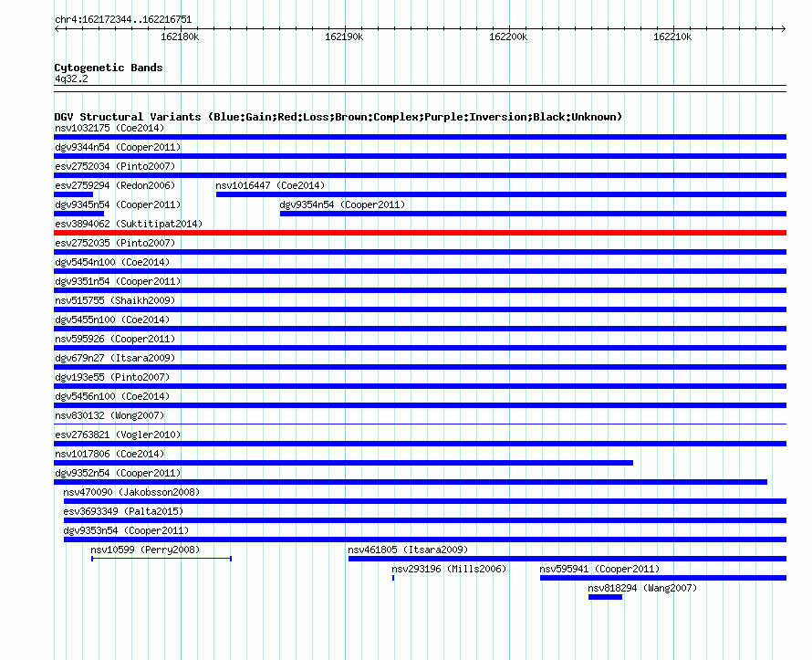812x660 pixels.
Task: Click the esv2759294 (Redon2006) label
Action: coord(115,185)
